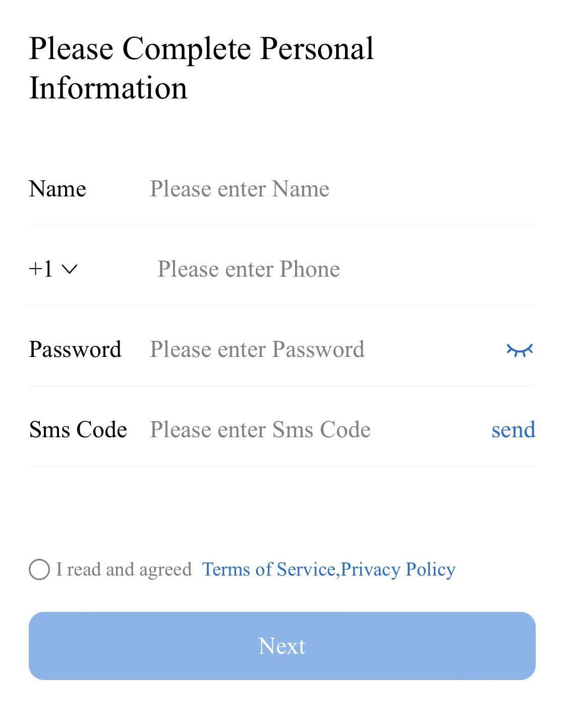Open the +1 country code selector

[41, 269]
